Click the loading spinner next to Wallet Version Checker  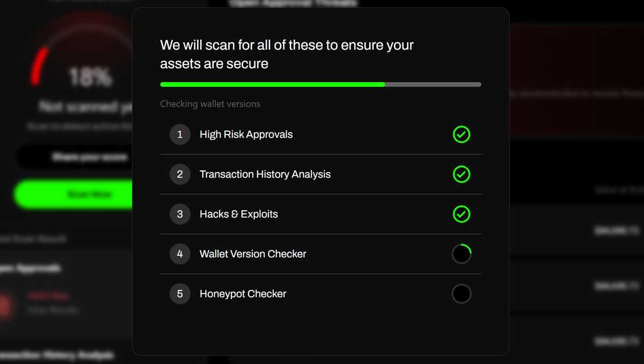point(462,254)
